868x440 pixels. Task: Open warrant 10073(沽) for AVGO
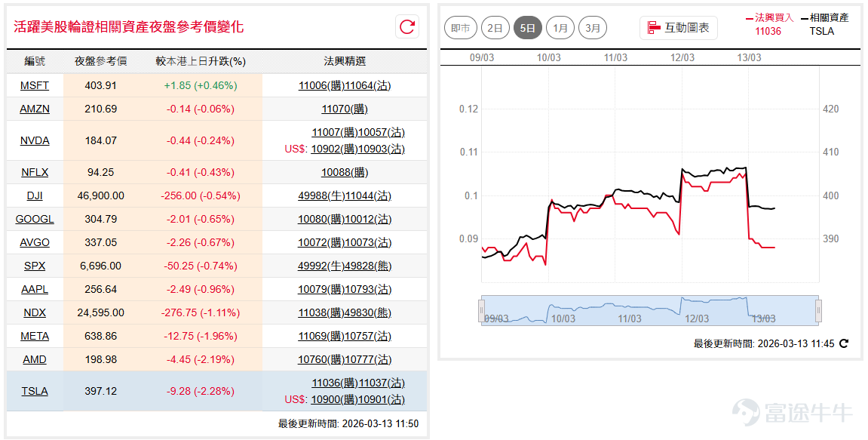(x=367, y=242)
